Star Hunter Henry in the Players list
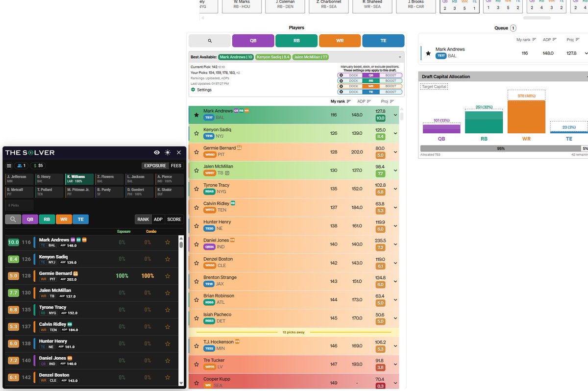The width and height of the screenshot is (588, 391). point(196,225)
